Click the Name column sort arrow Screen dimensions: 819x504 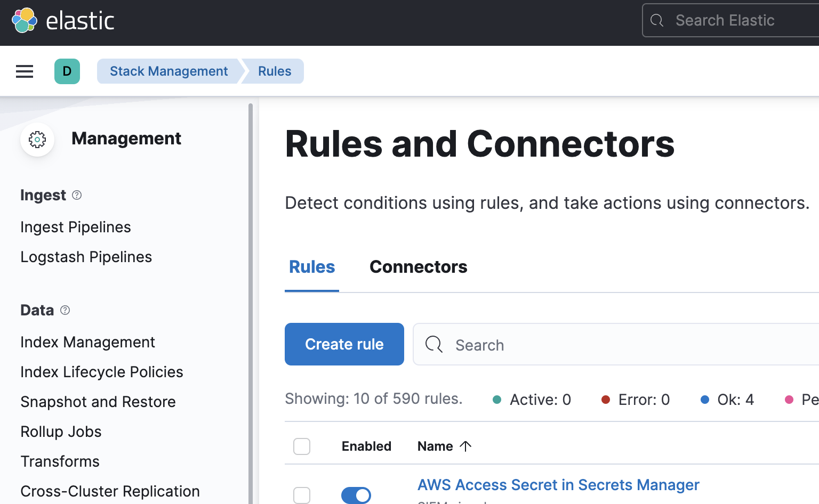click(x=465, y=446)
